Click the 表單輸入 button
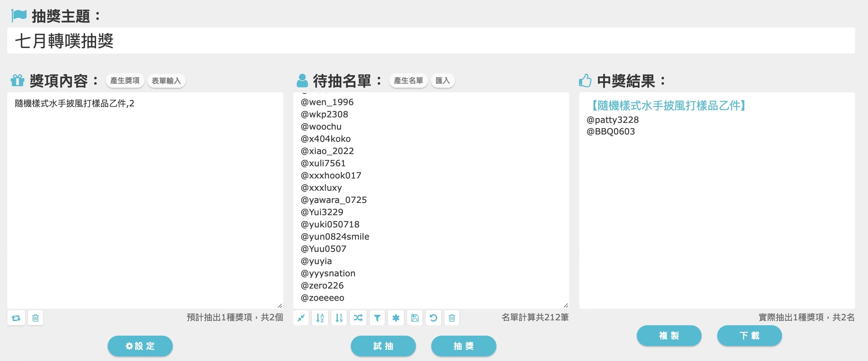 [x=166, y=81]
